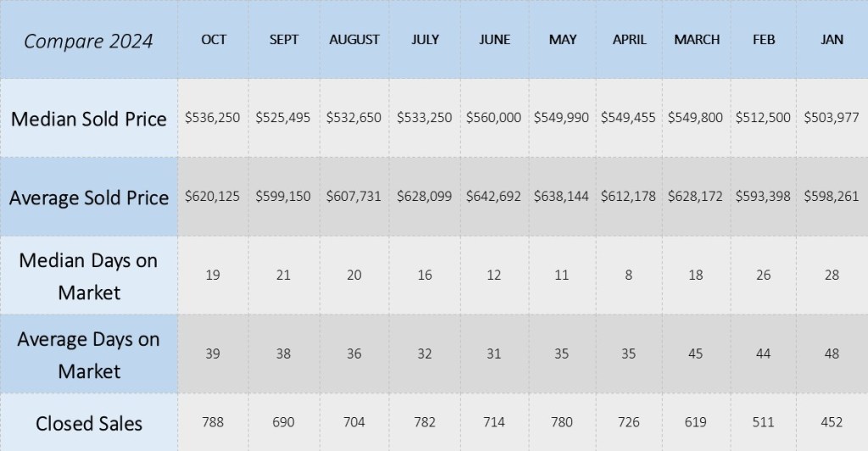Select the OCT column header
Viewport: 868px width, 451px height.
point(214,40)
